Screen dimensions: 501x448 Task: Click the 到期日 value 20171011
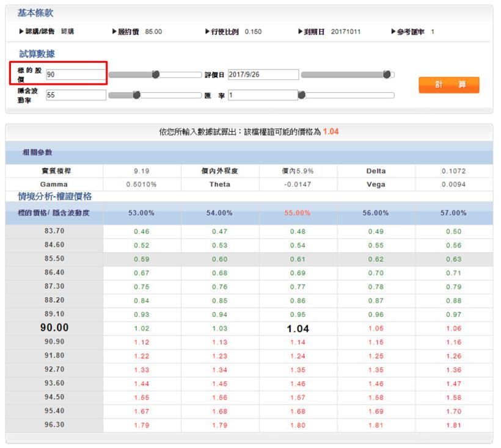346,32
